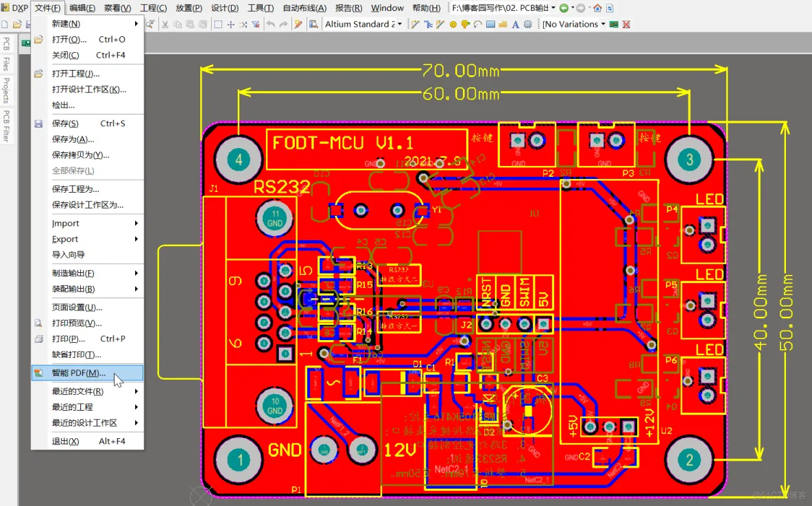
Task: Click the rubber stamp toolbar icon
Action: coord(202,25)
